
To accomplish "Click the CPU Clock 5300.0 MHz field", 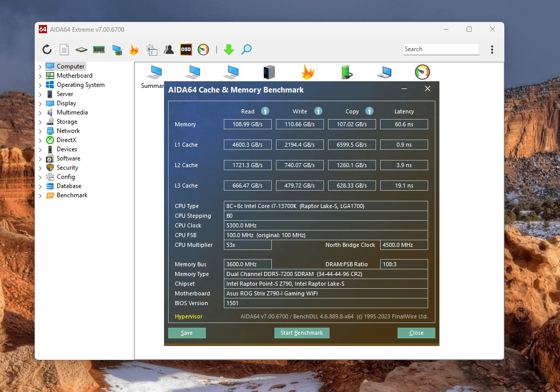I will (x=325, y=225).
